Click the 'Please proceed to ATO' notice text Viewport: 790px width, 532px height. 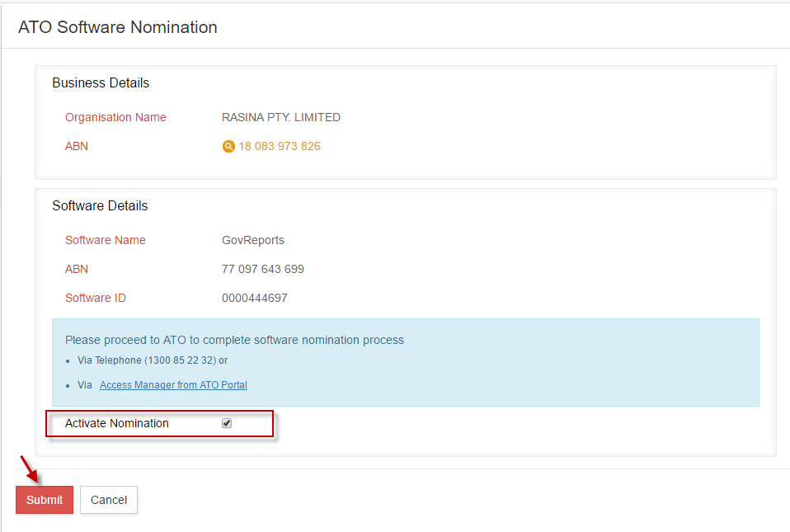click(x=234, y=340)
